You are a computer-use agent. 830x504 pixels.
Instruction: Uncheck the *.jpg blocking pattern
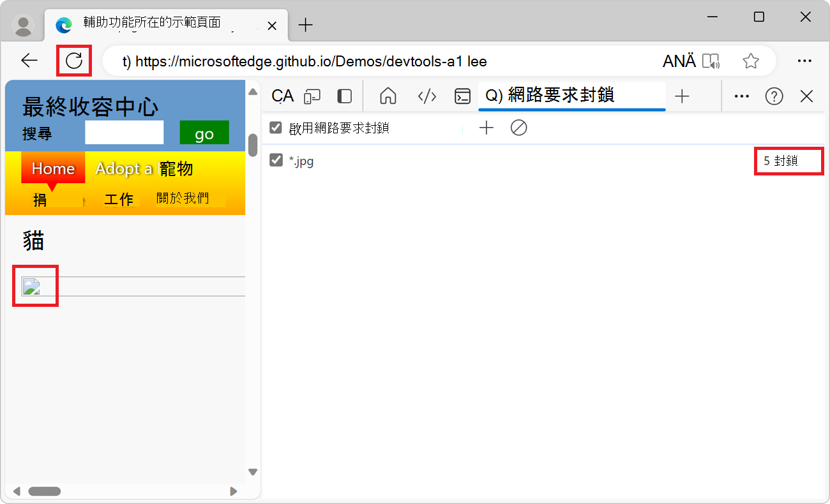click(x=275, y=161)
